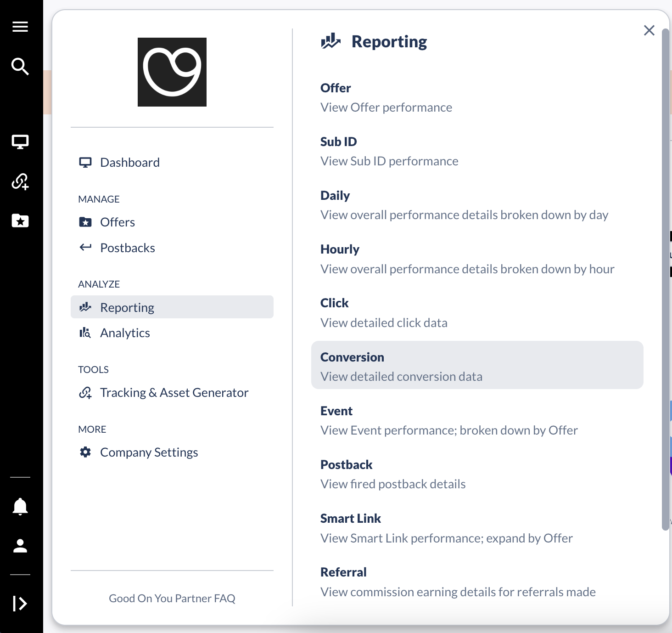Open notifications bell icon
672x633 pixels.
(x=20, y=506)
